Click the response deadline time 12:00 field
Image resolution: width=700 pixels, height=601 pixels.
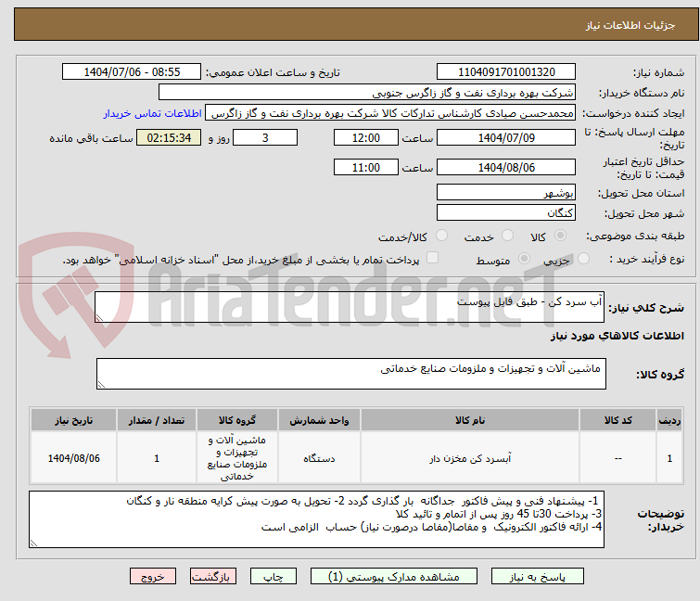click(366, 137)
